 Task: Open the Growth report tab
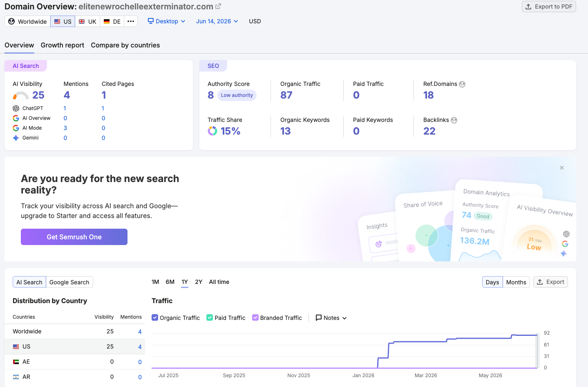tap(63, 45)
